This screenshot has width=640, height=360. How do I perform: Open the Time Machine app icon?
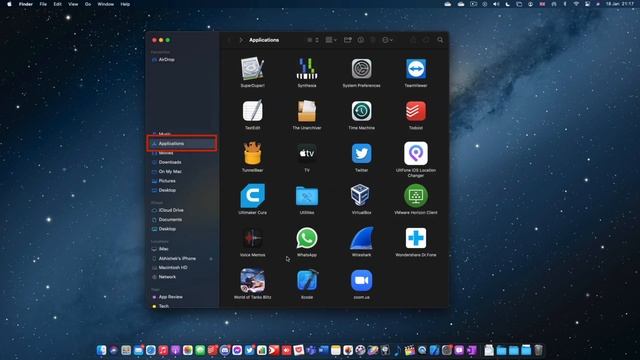362,111
